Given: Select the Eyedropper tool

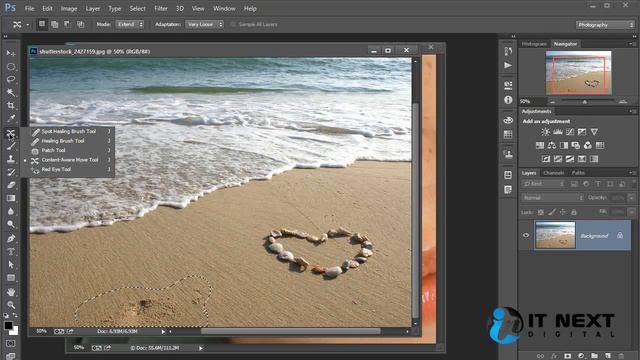Looking at the screenshot, I should pos(11,119).
